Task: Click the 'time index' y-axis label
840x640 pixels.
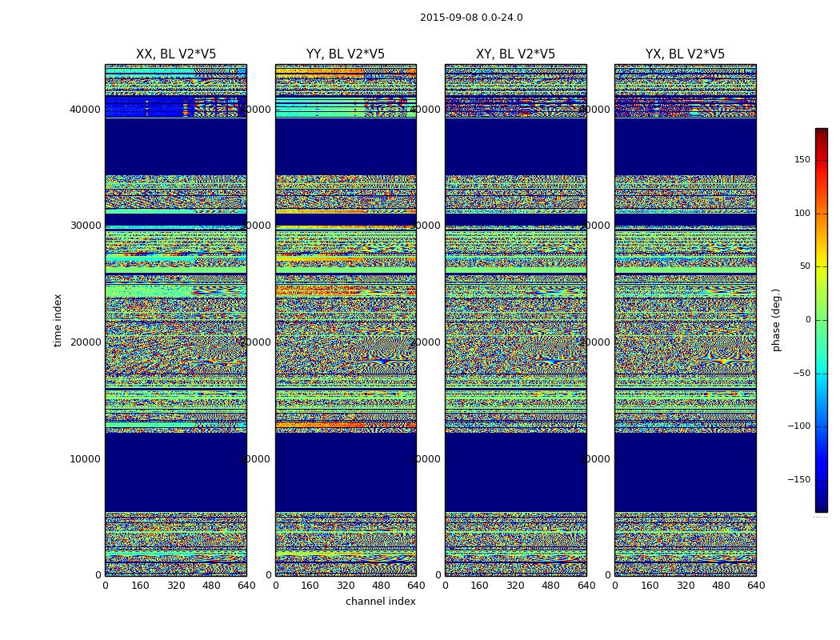Action: tap(58, 320)
